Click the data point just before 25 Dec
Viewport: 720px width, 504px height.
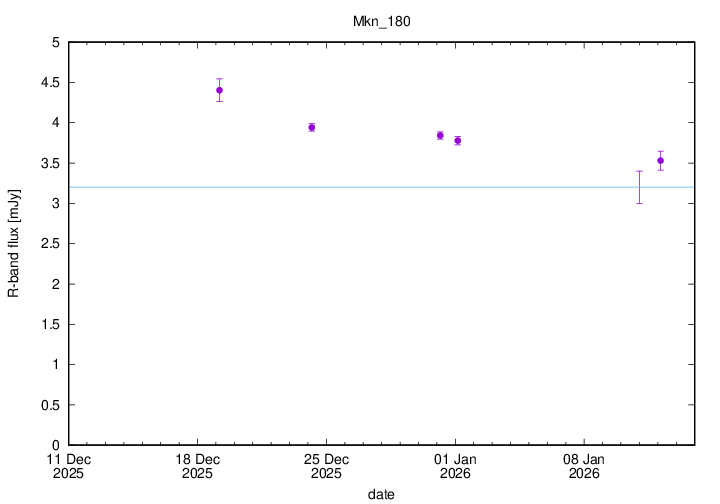pos(312,127)
